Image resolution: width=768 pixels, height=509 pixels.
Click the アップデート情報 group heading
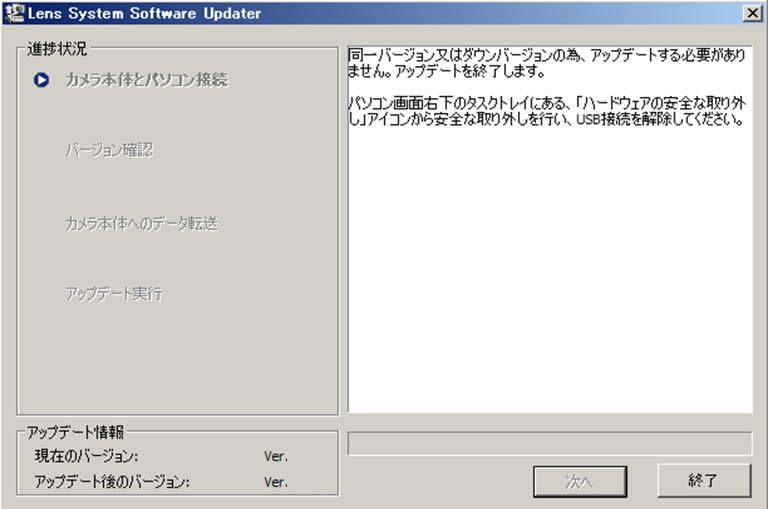coord(76,432)
